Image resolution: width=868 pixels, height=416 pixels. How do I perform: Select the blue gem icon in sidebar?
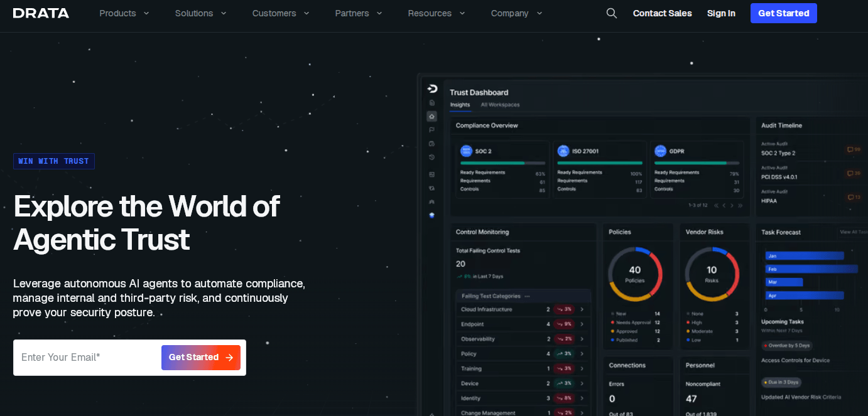[431, 215]
